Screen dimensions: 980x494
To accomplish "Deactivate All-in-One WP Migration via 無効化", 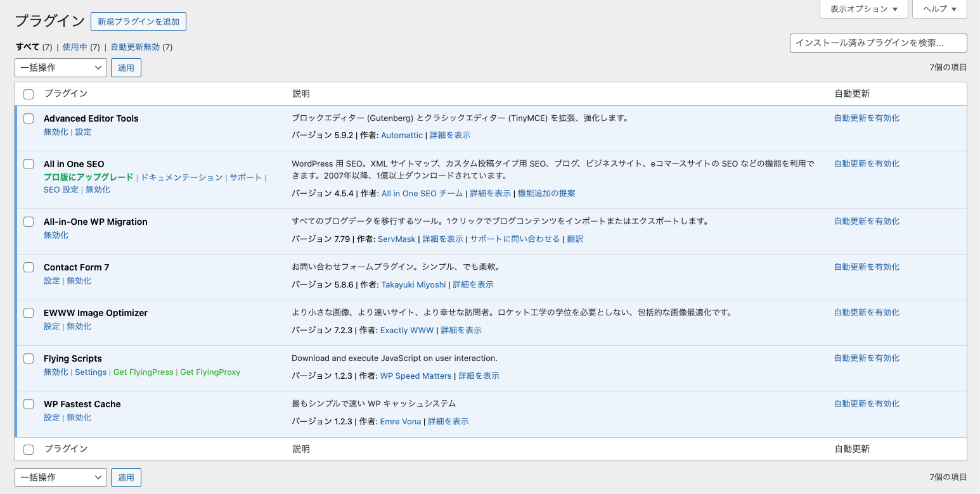I will (56, 234).
